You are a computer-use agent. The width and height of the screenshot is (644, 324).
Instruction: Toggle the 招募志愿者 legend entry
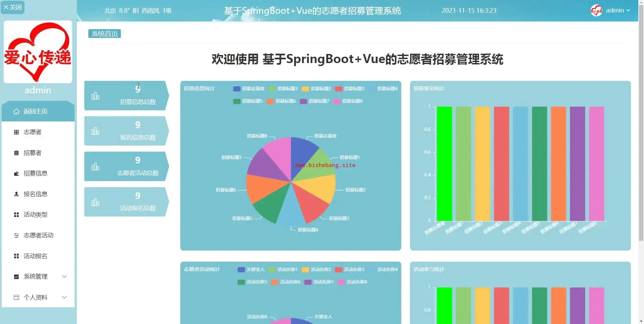pyautogui.click(x=249, y=89)
